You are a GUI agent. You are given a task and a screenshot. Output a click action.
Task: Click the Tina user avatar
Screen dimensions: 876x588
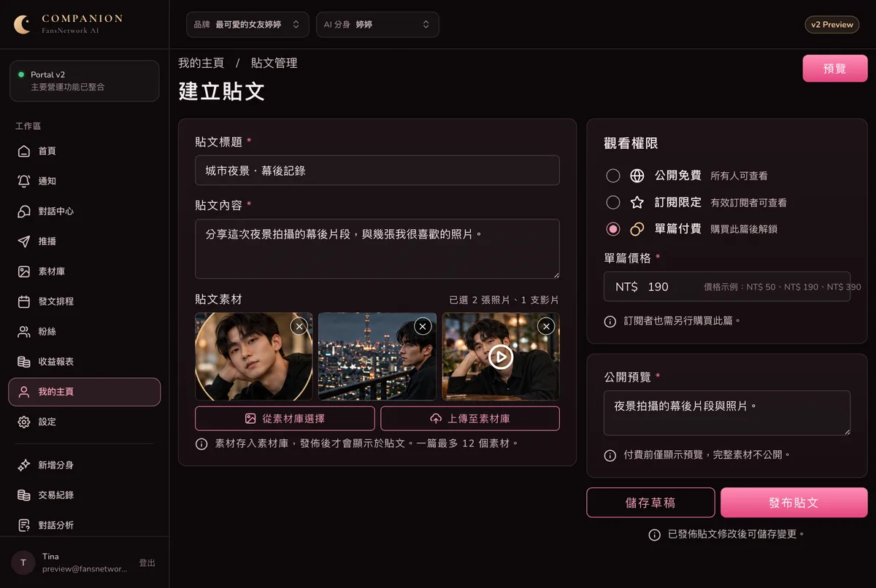(x=23, y=562)
